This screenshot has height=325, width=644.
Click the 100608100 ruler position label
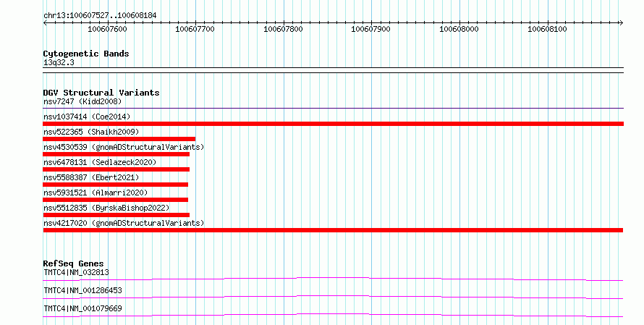[x=547, y=29]
